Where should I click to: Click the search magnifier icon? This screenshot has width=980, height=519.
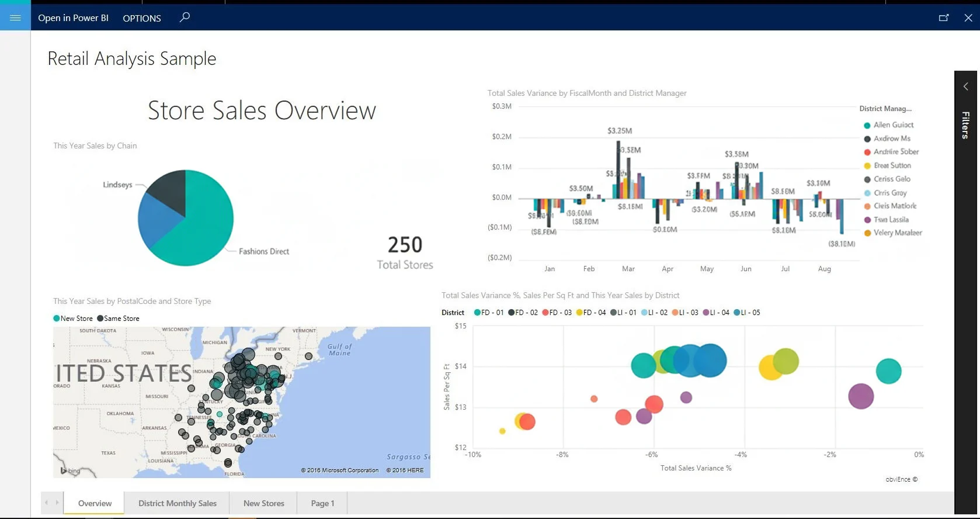[185, 18]
